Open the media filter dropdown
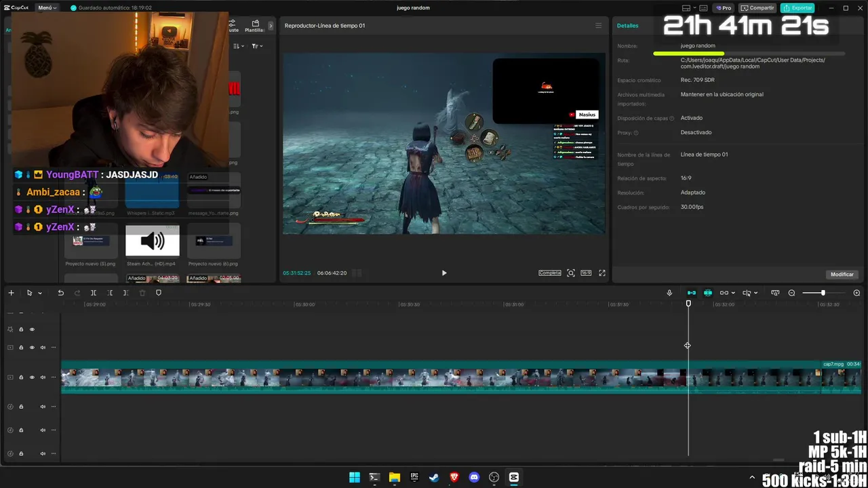The image size is (868, 488). [x=257, y=46]
